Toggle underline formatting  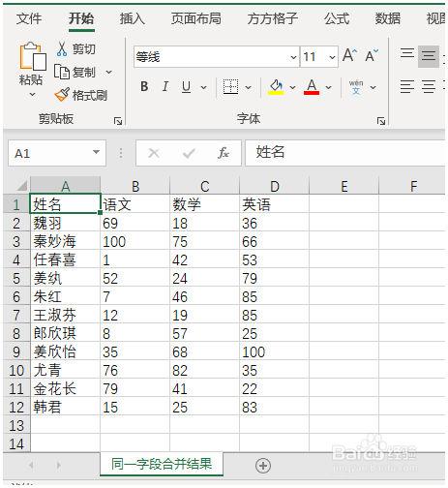[186, 87]
